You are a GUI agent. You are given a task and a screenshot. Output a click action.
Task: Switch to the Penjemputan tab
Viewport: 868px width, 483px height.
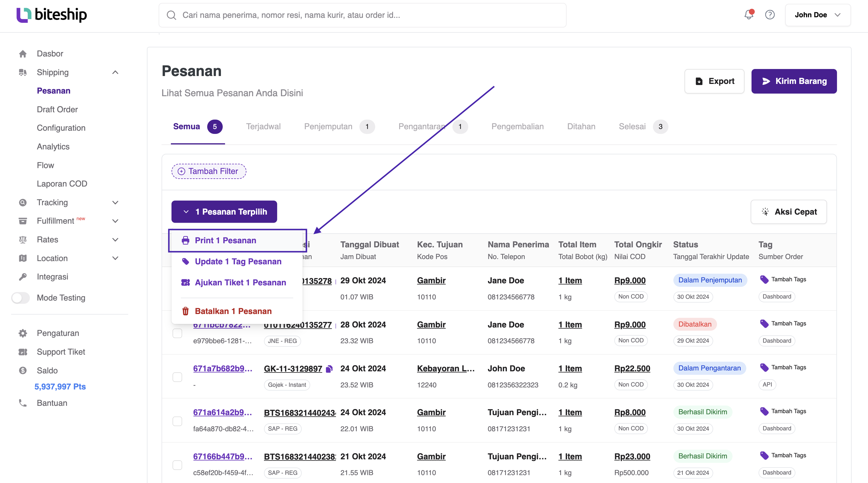pyautogui.click(x=339, y=127)
